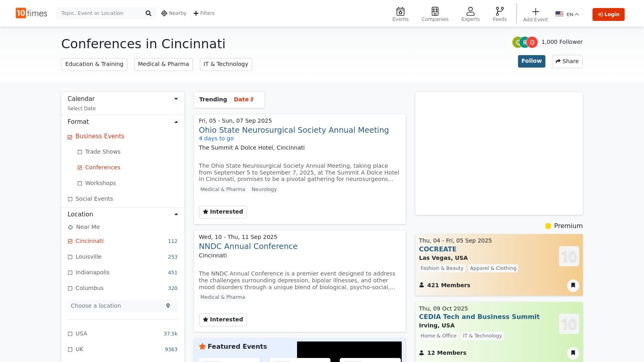Collapse the Format filter section
This screenshot has width=644, height=362.
(176, 122)
